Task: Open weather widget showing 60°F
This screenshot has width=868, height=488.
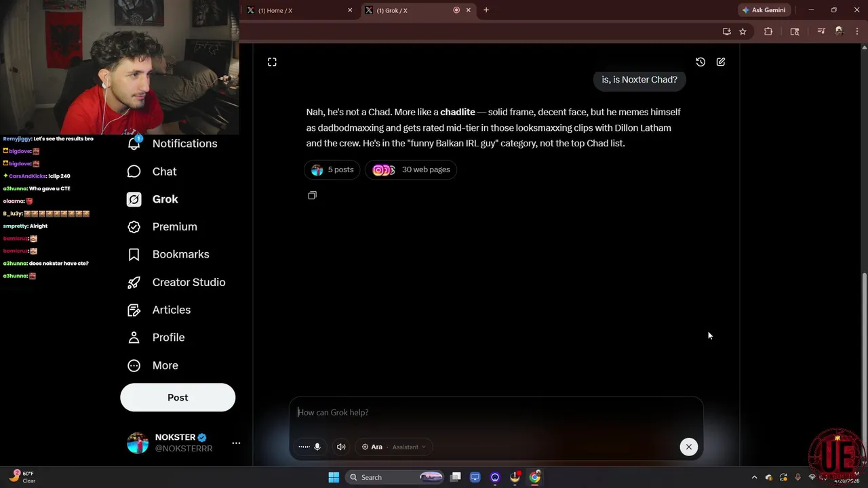Action: tap(22, 477)
